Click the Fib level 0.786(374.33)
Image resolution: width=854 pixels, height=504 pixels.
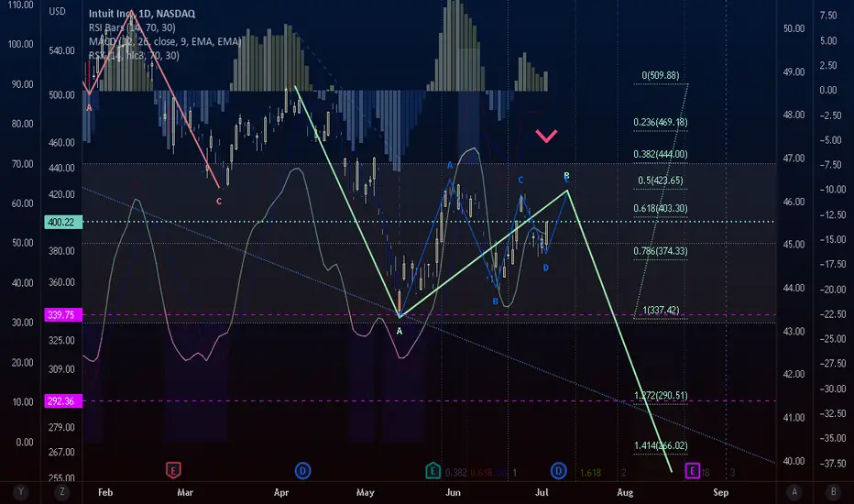coord(660,251)
